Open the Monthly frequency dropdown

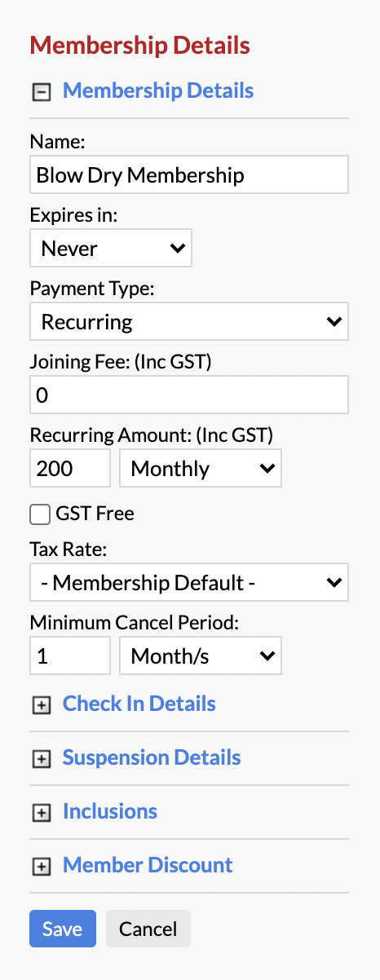[x=201, y=468]
